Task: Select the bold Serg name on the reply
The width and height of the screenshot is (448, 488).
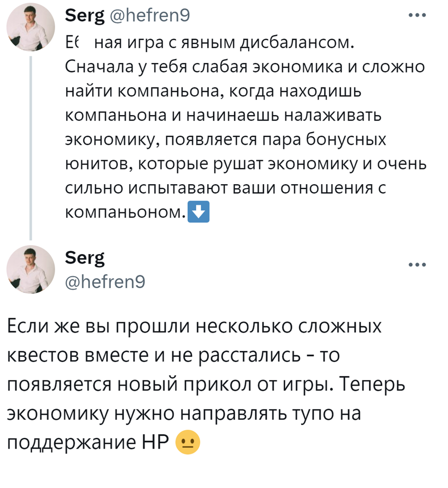Action: (x=85, y=257)
